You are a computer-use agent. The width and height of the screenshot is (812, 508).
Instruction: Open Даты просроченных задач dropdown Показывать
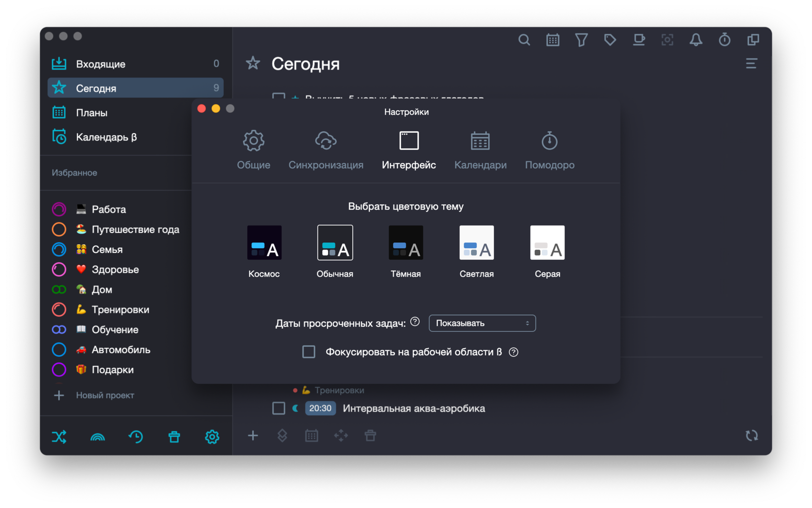(x=482, y=323)
